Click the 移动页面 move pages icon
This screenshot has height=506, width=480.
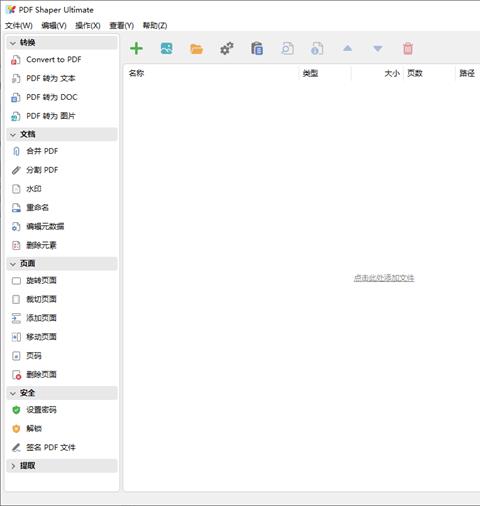pyautogui.click(x=16, y=337)
